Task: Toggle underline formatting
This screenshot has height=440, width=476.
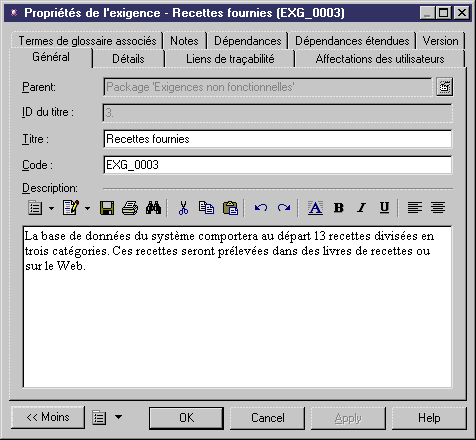Action: [384, 208]
